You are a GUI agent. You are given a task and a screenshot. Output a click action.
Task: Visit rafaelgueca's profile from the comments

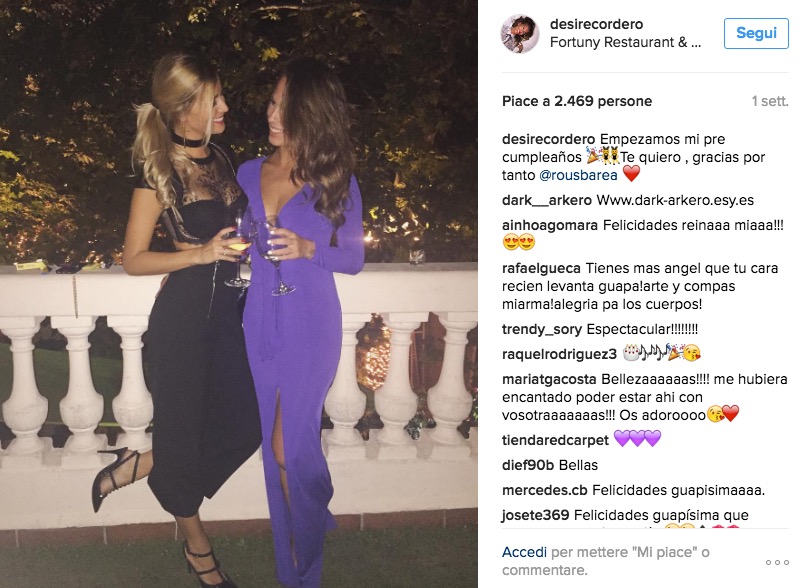coord(541,268)
